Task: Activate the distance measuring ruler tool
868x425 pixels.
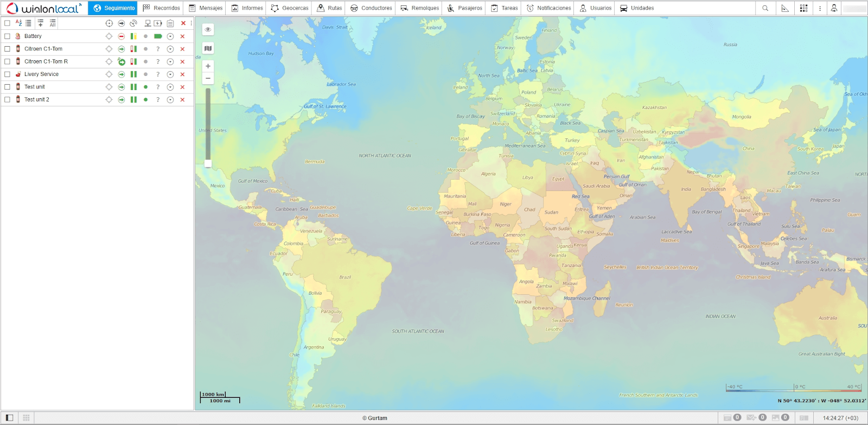Action: tap(785, 8)
